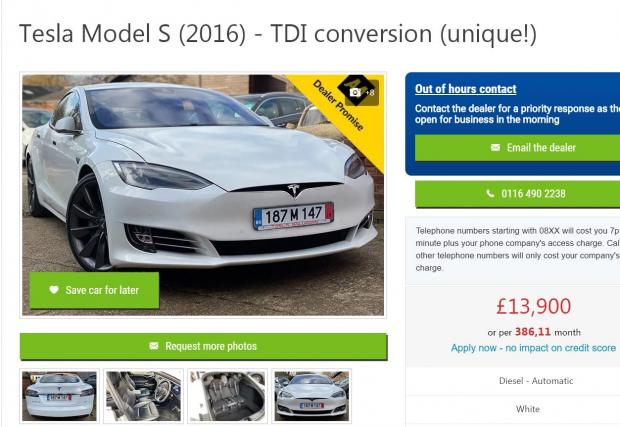The width and height of the screenshot is (620, 427).
Task: Click the camera icon showing +8 photos
Action: [356, 92]
